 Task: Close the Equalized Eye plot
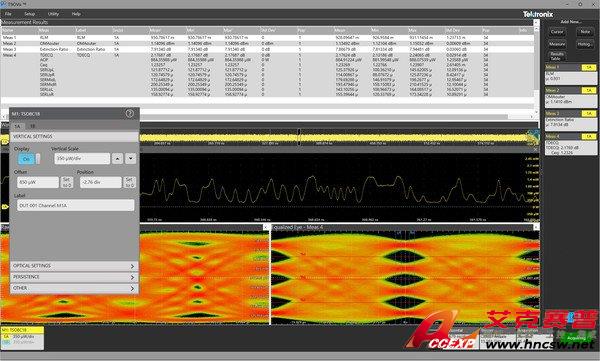[x=536, y=227]
